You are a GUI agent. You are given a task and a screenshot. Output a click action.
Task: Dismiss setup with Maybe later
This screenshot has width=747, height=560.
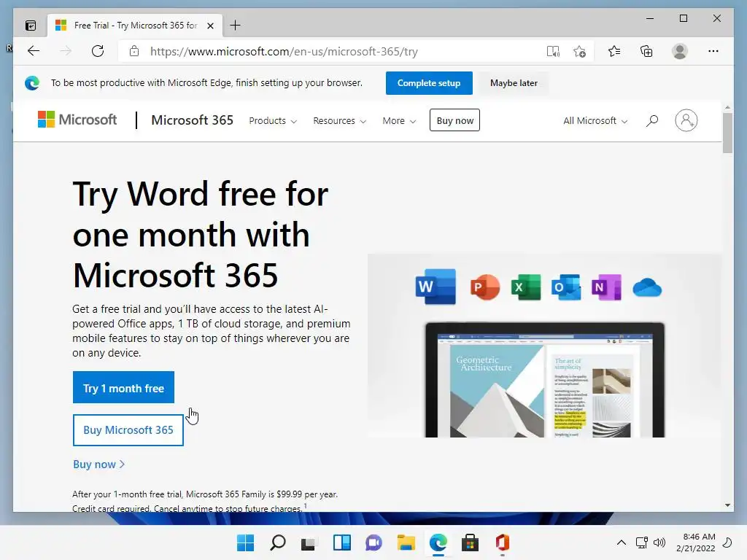click(x=514, y=83)
